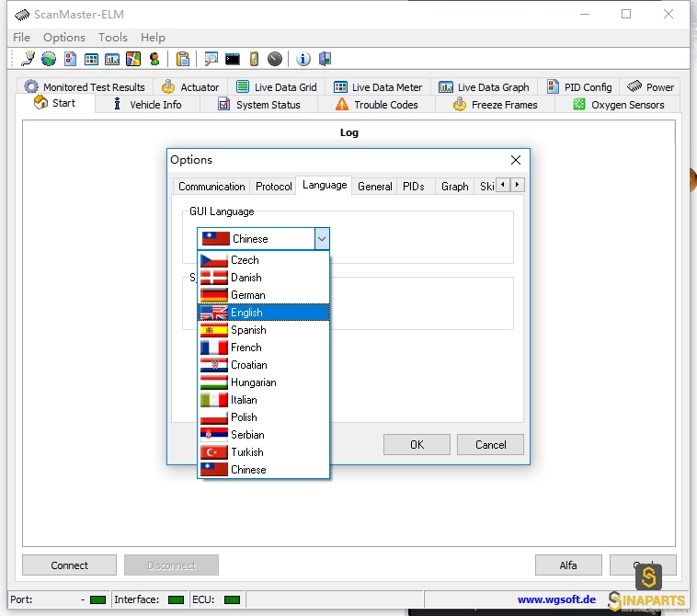
Task: Switch to PIDs tab in Options
Action: point(414,187)
